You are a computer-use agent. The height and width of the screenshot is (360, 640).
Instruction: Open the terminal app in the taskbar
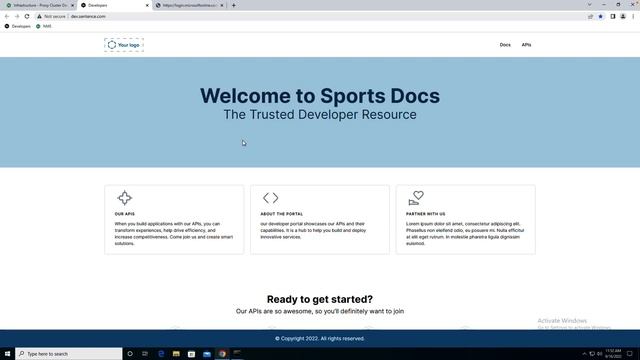pyautogui.click(x=237, y=353)
